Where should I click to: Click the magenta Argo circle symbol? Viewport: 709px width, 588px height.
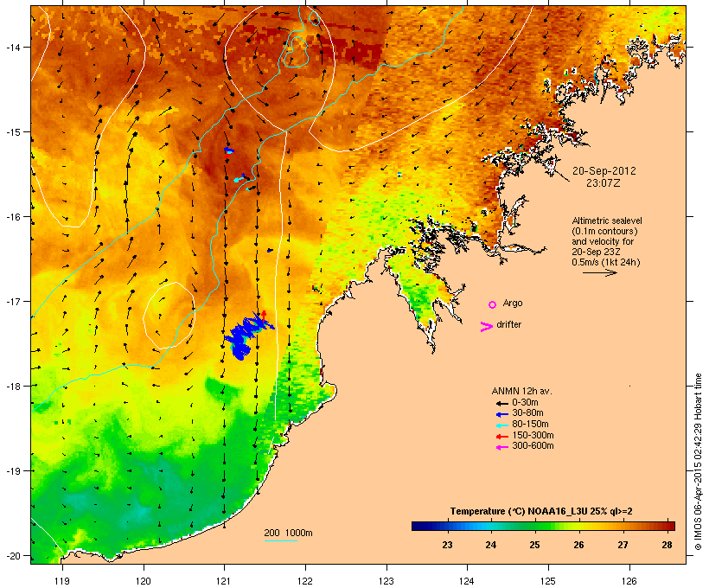pyautogui.click(x=493, y=305)
